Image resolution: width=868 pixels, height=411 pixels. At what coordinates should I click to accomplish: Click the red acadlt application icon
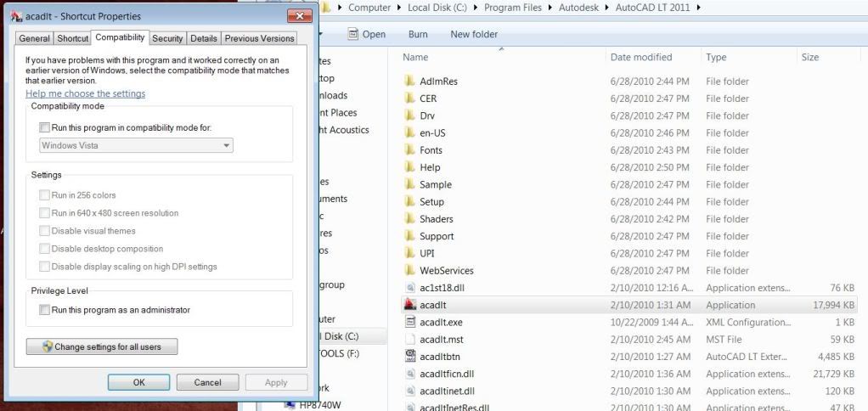(410, 304)
